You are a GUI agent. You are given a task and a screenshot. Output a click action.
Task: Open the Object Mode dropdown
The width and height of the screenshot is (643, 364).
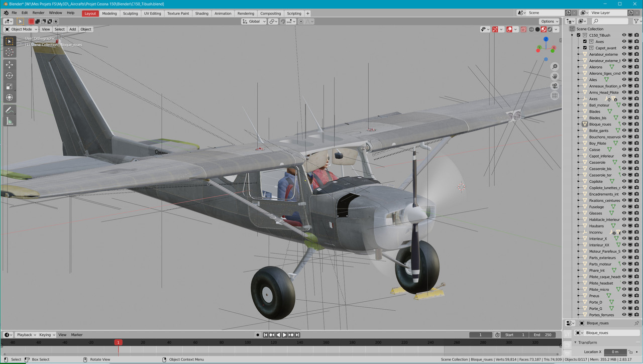pos(21,29)
